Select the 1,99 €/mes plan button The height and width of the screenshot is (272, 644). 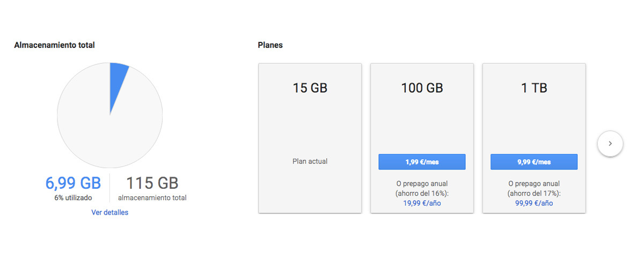coord(422,162)
